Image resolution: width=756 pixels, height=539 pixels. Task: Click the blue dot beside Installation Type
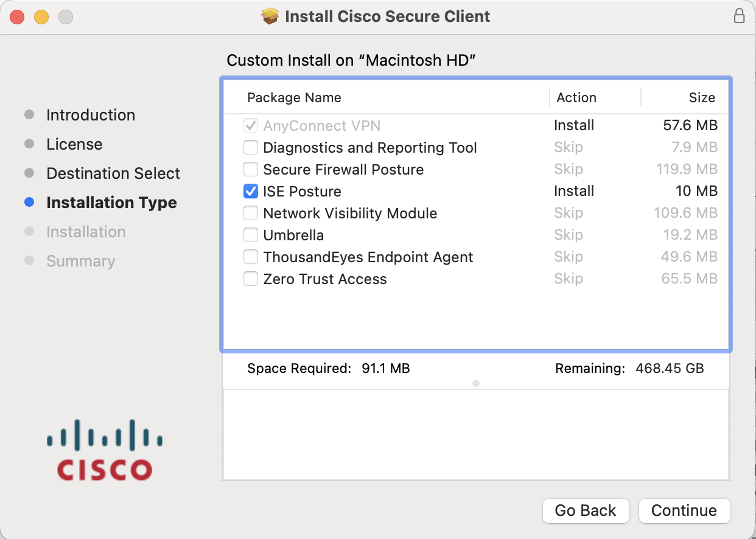[x=29, y=203]
